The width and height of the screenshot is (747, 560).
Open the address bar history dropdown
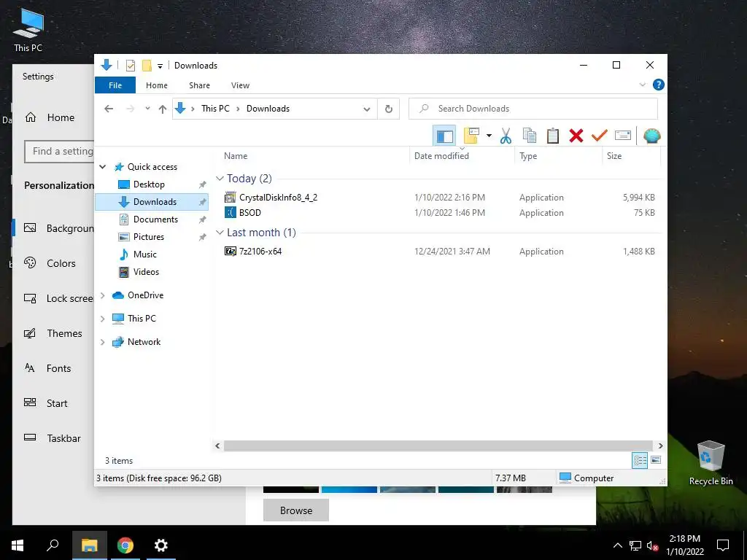click(x=367, y=109)
